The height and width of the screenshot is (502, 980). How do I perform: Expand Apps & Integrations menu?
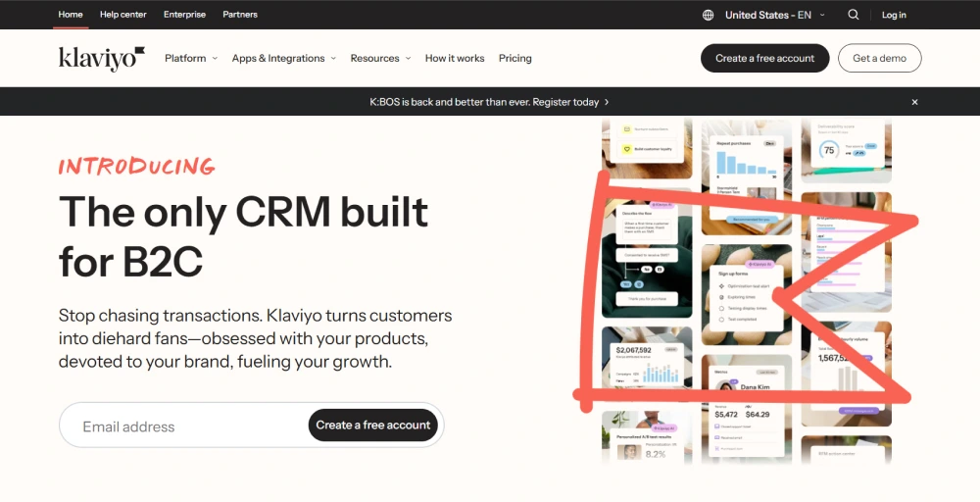click(284, 58)
